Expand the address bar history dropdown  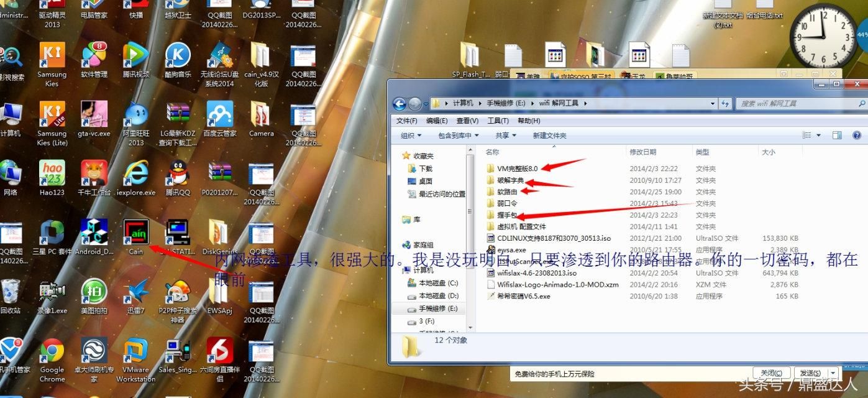point(713,103)
